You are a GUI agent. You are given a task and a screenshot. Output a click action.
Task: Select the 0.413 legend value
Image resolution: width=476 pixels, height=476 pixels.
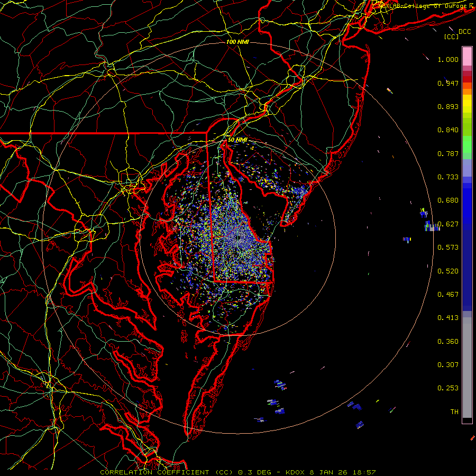coord(448,318)
